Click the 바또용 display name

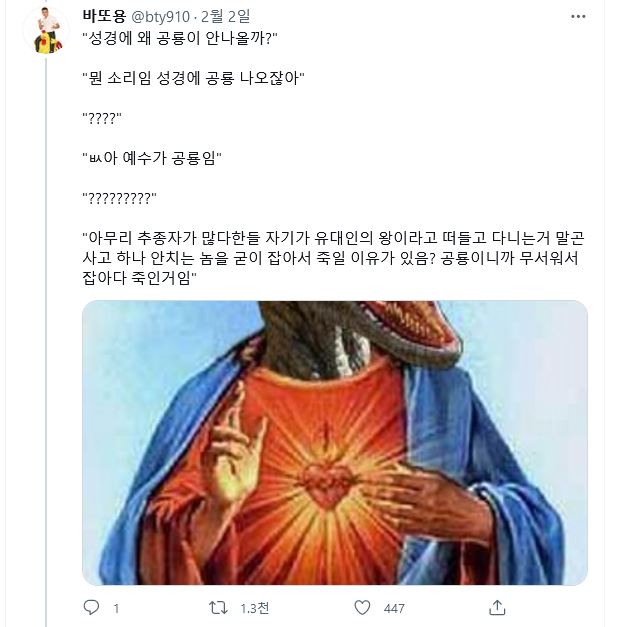click(x=103, y=15)
